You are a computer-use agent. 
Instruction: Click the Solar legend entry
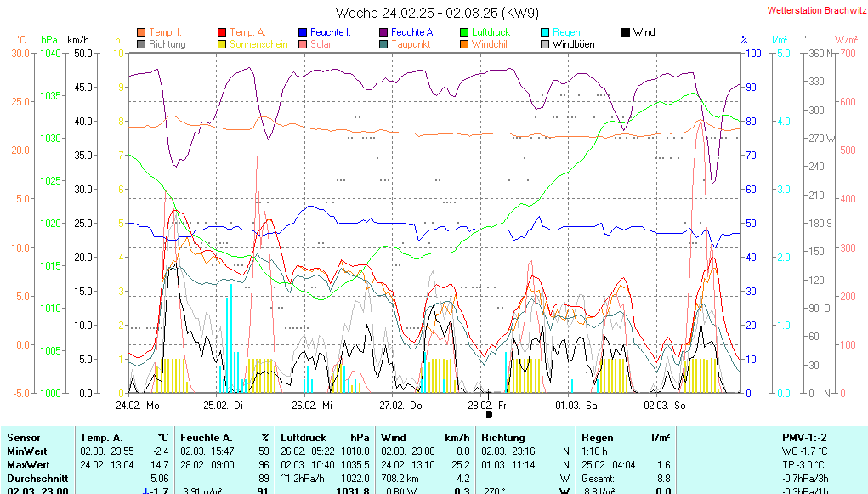tap(321, 44)
